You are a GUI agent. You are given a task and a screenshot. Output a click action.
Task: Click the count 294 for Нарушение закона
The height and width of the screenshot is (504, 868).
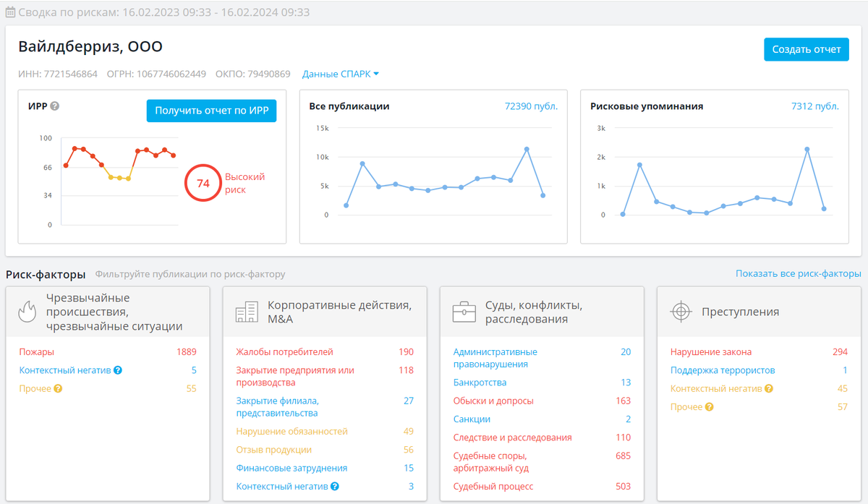pos(840,352)
